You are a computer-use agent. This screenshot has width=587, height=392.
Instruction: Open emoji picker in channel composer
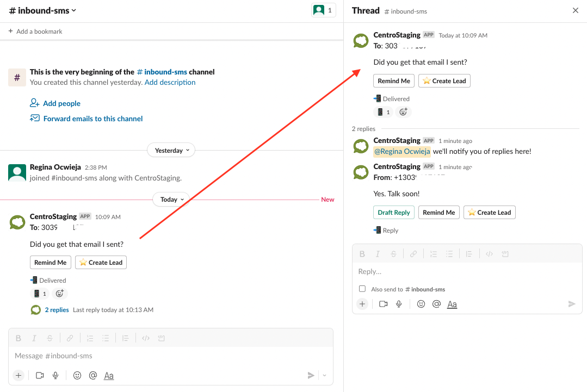[x=77, y=375]
